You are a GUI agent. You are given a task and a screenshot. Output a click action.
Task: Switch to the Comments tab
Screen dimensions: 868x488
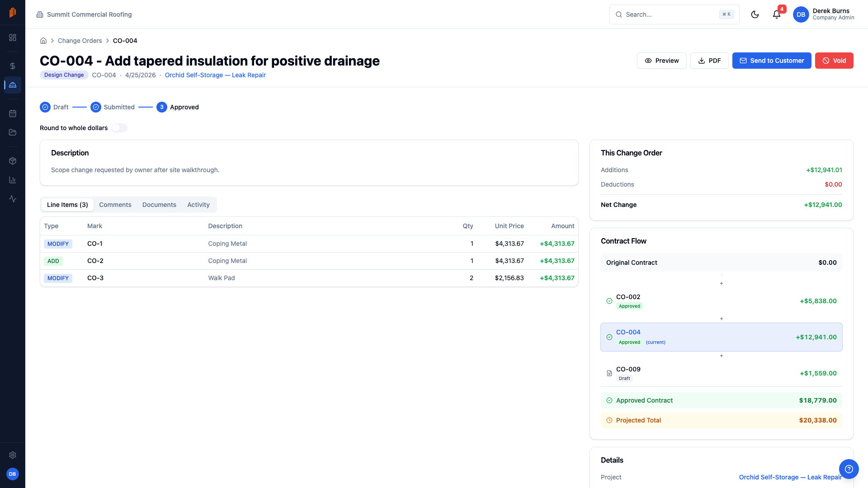click(115, 205)
